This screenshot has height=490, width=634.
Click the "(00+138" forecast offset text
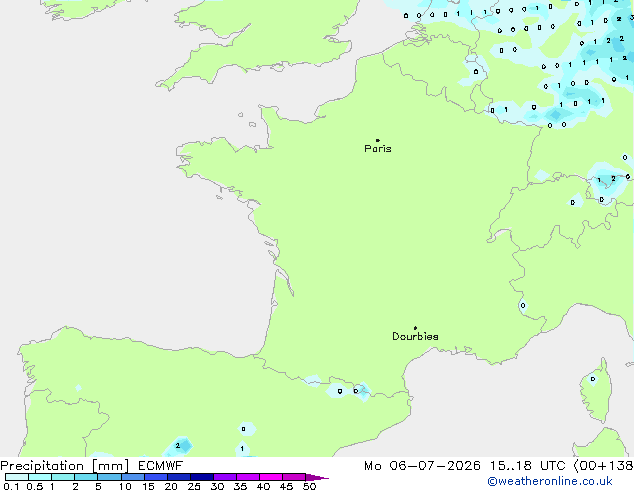click(603, 466)
